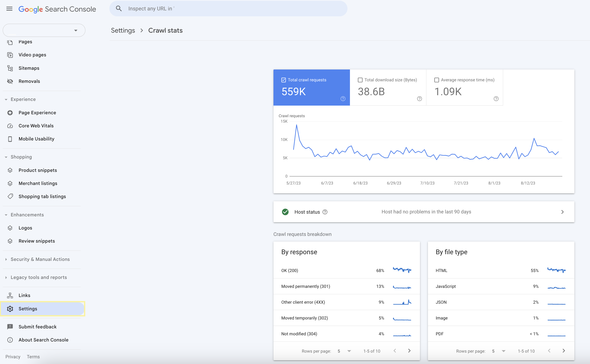Open Core Web Vitals report
590x364 pixels.
click(36, 126)
